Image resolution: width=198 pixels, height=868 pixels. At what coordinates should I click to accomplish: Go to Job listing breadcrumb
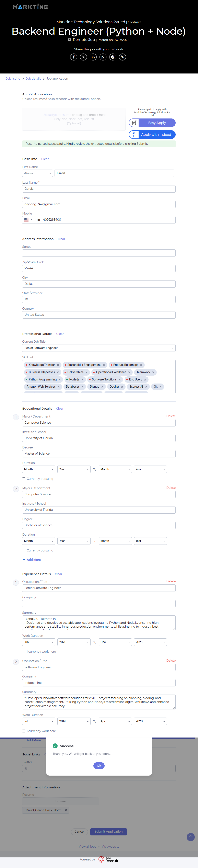tap(13, 79)
